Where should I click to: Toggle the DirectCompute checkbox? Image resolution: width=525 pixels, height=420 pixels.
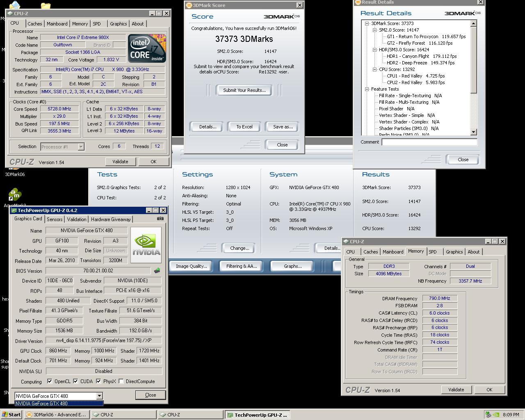pos(121,381)
